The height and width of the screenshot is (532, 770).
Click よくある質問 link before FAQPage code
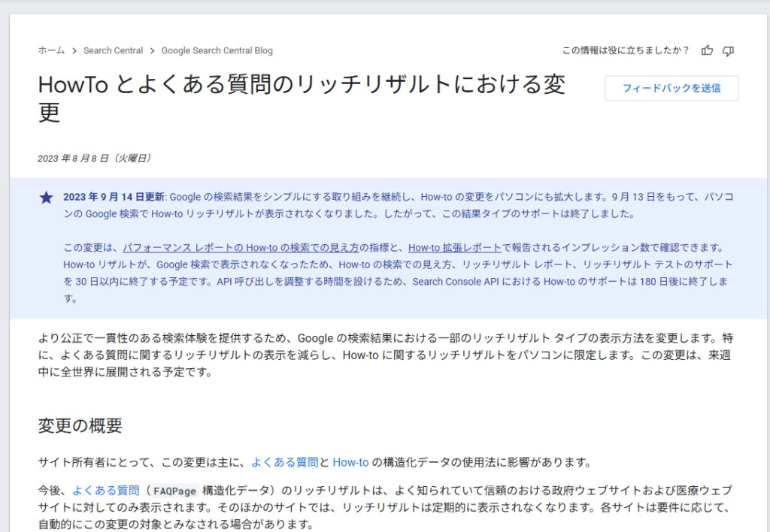(x=106, y=490)
